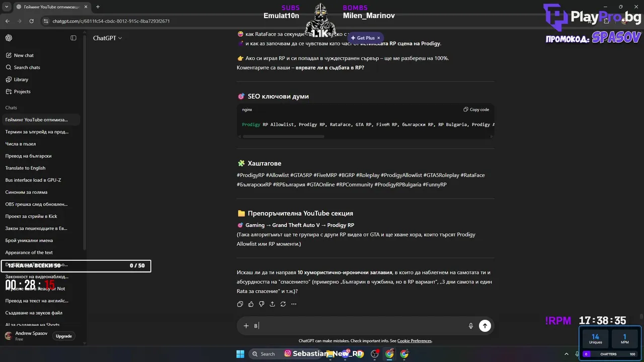644x362 pixels.
Task: Click the plus attach button in composer
Action: pyautogui.click(x=246, y=326)
